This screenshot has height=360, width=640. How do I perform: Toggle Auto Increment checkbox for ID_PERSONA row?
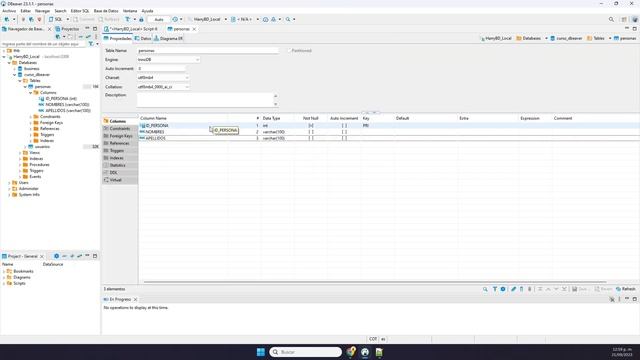coord(344,126)
